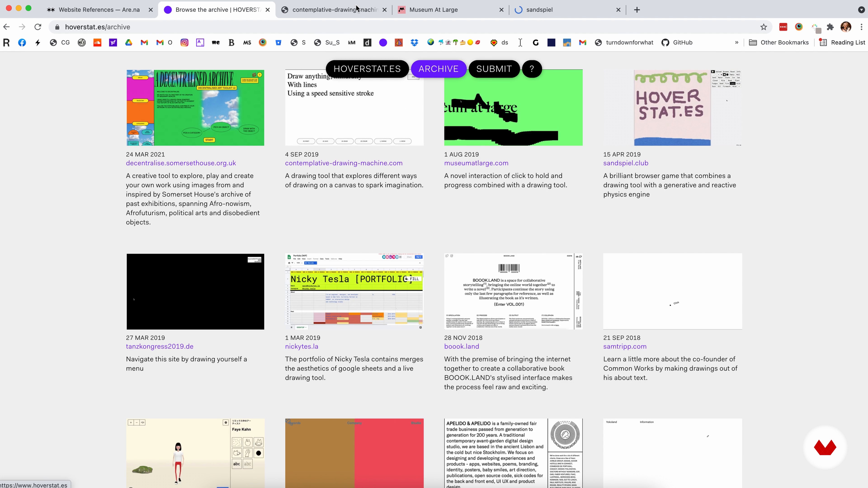Click the red LastPass extension icon
868x488 pixels.
[783, 27]
